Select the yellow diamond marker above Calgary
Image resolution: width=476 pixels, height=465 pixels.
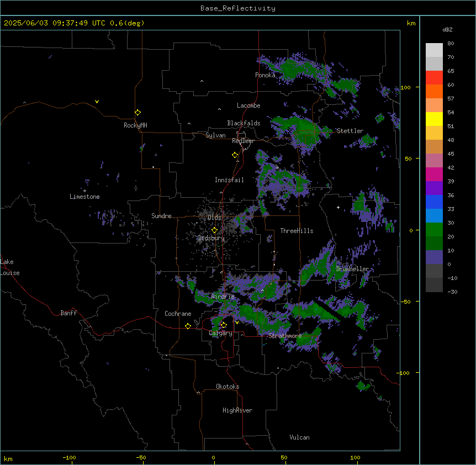(x=224, y=325)
